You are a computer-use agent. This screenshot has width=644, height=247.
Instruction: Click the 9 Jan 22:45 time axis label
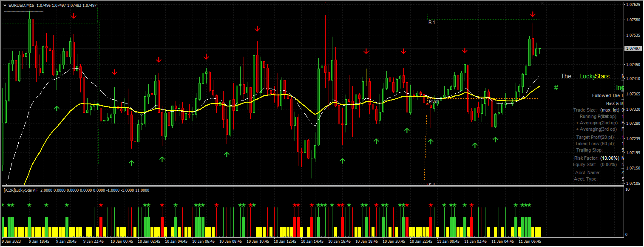coord(94,241)
